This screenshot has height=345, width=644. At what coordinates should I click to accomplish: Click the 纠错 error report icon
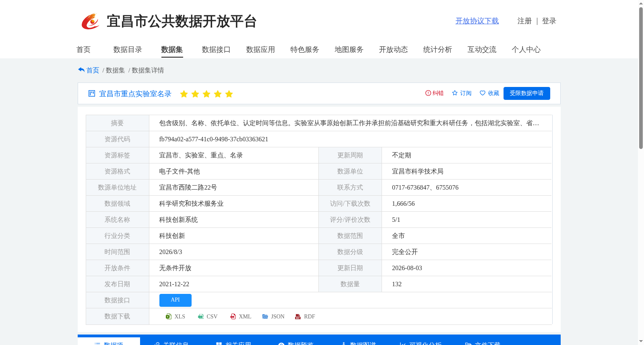tap(428, 93)
